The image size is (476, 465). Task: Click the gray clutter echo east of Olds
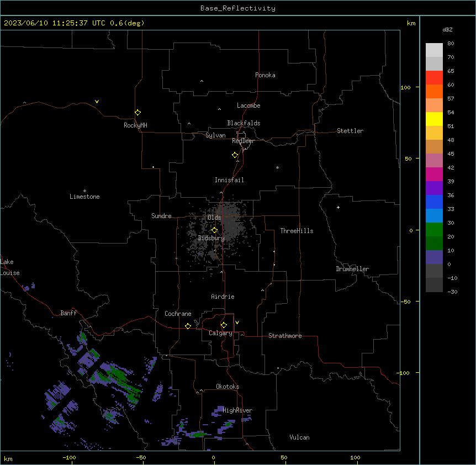(x=232, y=223)
